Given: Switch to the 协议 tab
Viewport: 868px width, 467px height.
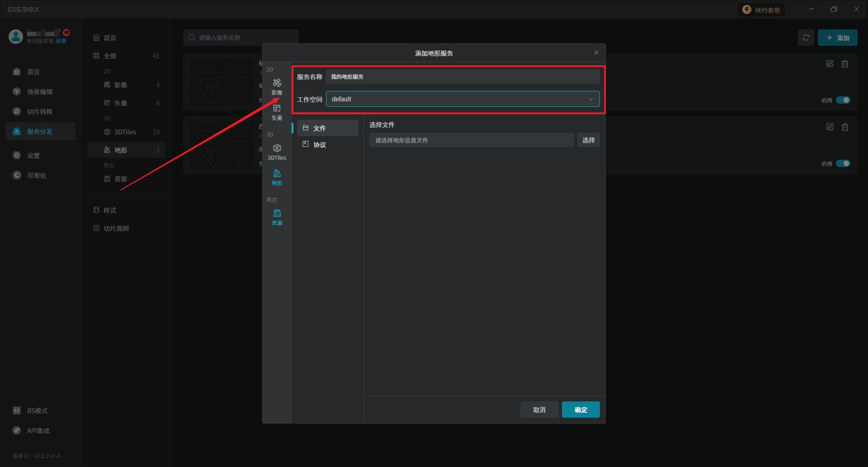Looking at the screenshot, I should pos(327,144).
